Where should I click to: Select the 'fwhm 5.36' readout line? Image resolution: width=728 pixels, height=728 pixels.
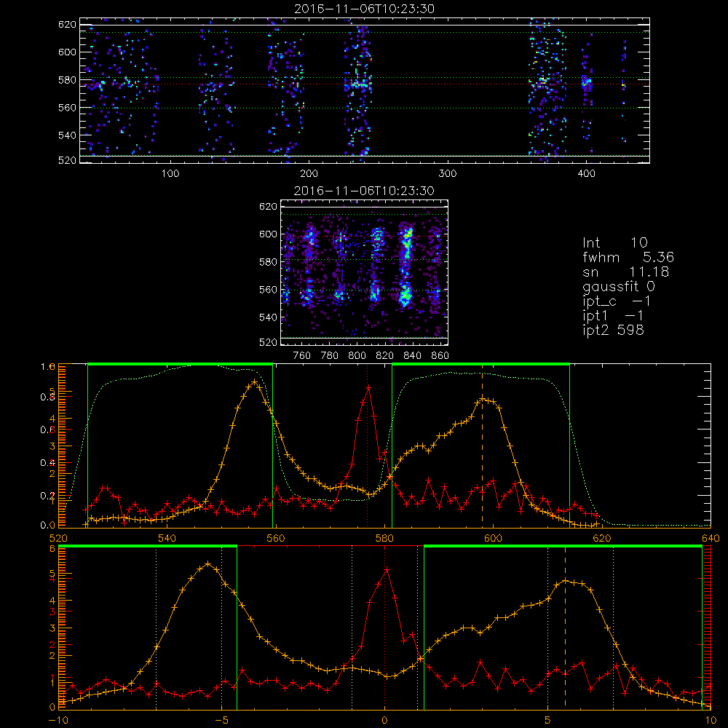(x=628, y=257)
